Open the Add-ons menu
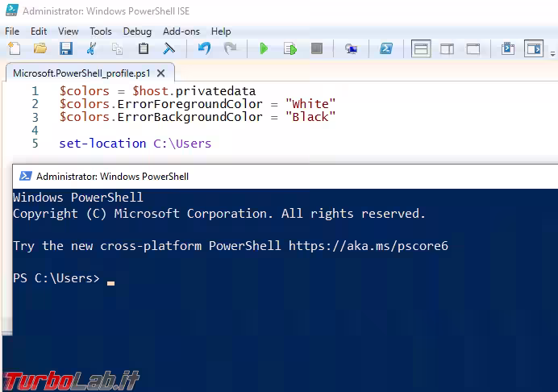Screen dimensions: 558x392 pos(181,31)
